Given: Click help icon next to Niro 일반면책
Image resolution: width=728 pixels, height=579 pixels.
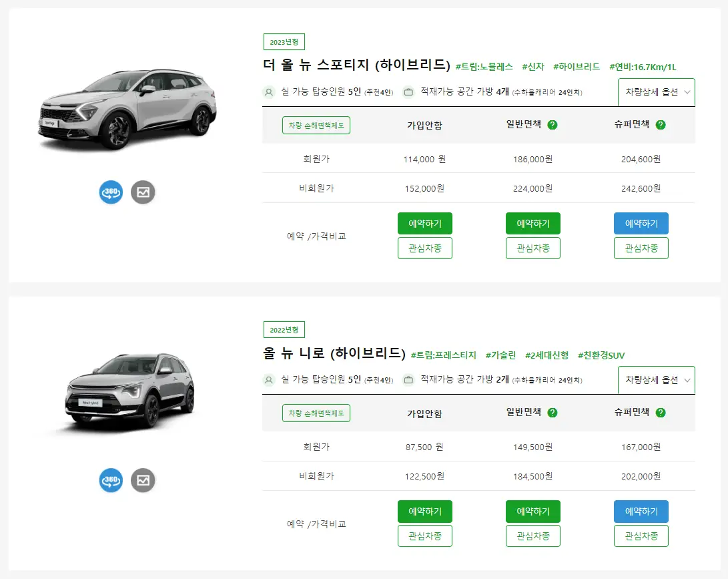Looking at the screenshot, I should point(553,412).
